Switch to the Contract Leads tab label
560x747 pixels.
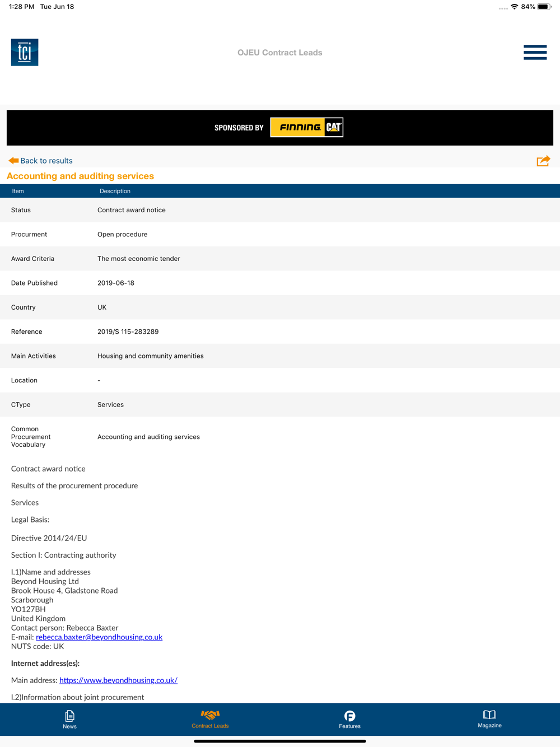[210, 726]
